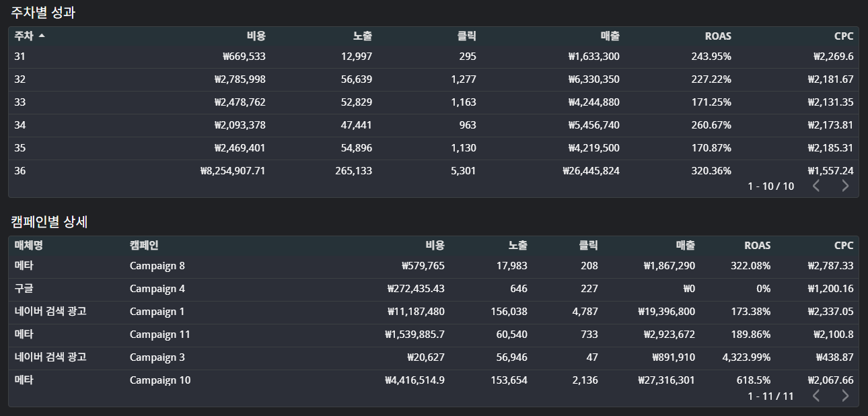Click the sort arrow beside 주차 header

pos(42,36)
